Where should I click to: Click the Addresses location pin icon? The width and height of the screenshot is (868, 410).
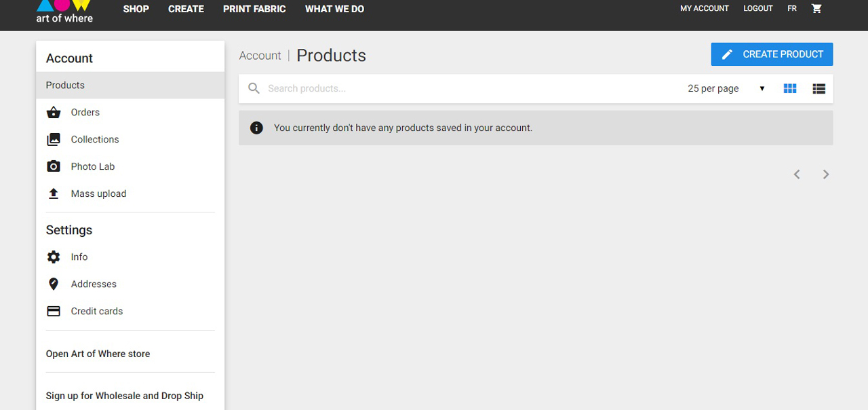tap(54, 284)
